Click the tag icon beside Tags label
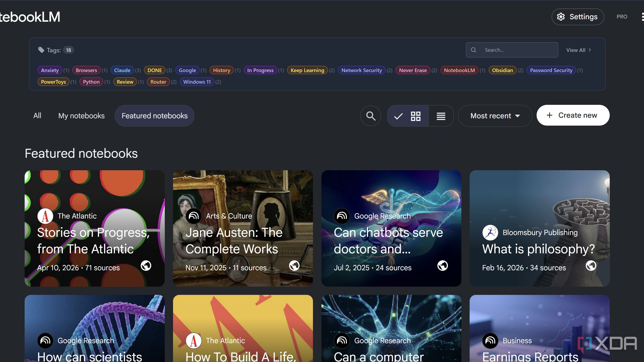This screenshot has width=644, height=362. tap(41, 50)
